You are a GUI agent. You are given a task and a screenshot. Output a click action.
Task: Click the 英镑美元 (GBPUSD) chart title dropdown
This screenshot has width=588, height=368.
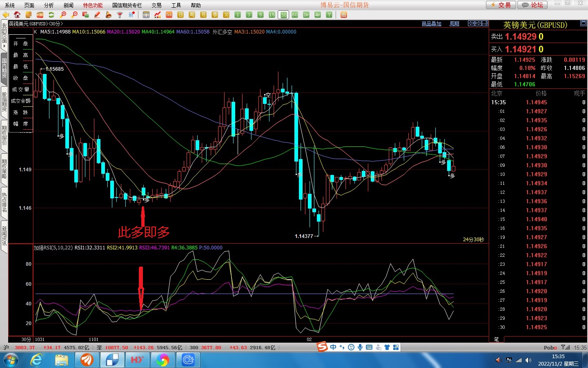(36, 24)
